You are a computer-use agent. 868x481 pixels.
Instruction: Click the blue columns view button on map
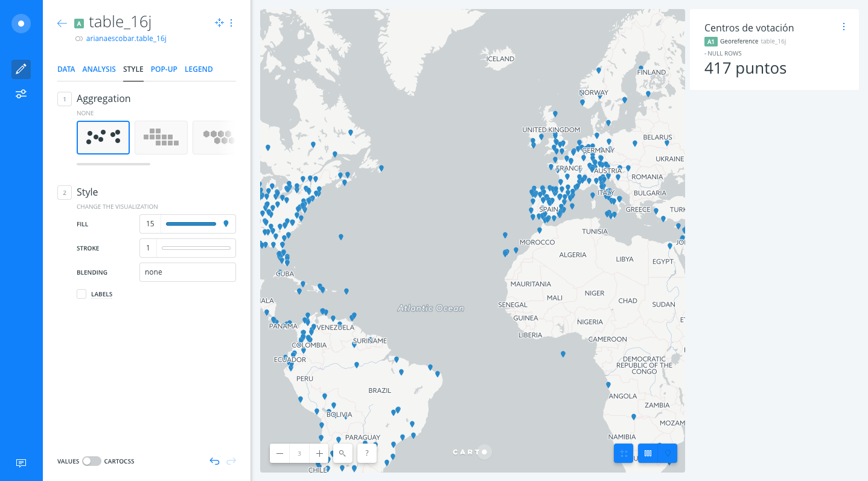click(x=648, y=453)
